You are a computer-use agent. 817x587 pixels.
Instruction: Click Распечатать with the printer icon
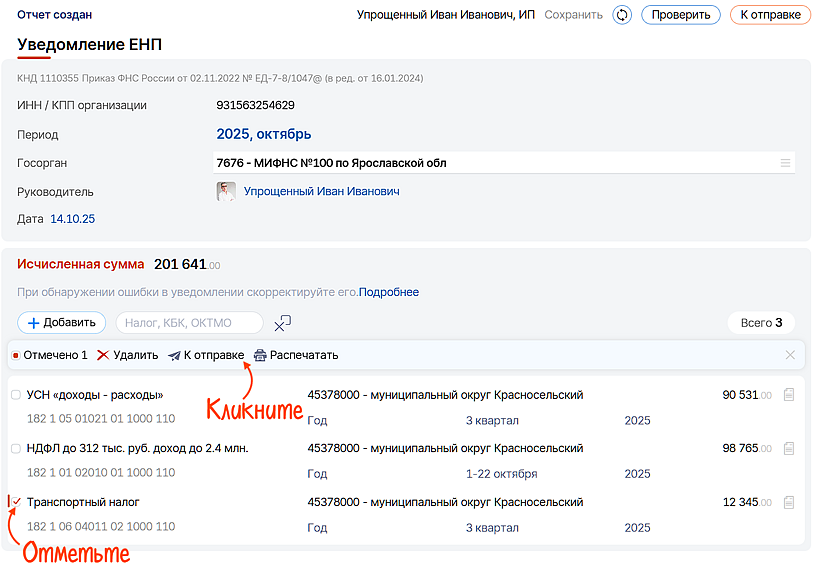296,355
